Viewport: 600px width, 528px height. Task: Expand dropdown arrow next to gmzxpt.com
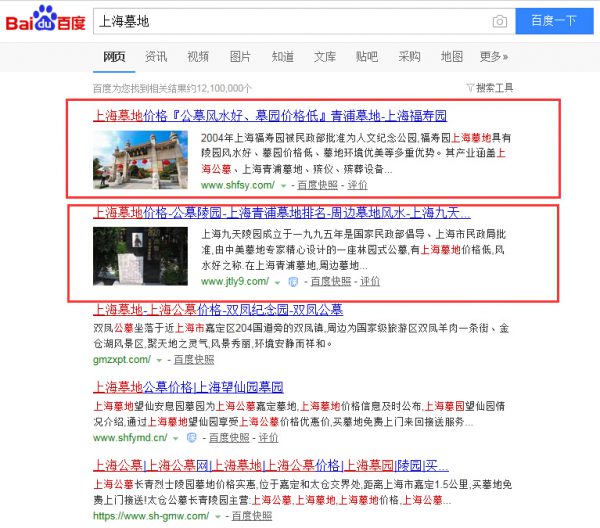coord(159,360)
